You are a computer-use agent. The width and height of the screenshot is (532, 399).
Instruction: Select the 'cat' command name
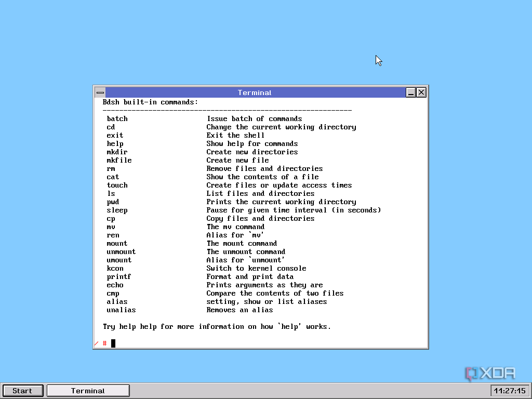(x=113, y=177)
